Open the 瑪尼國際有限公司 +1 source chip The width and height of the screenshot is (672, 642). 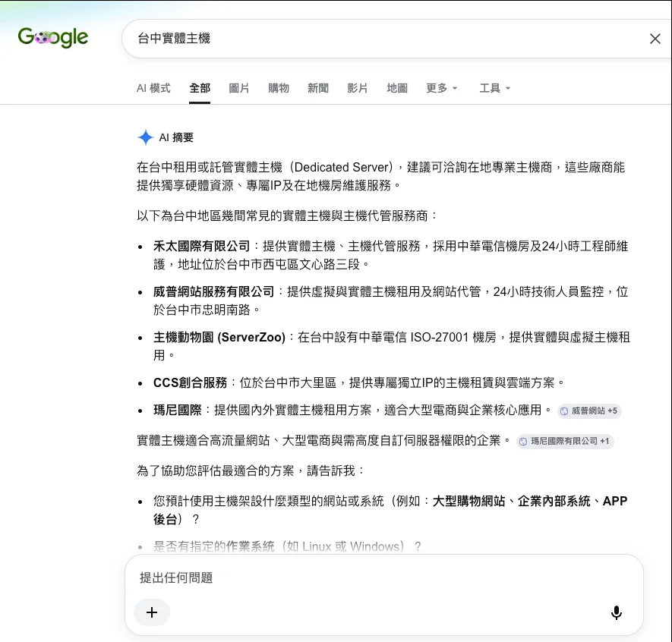[x=565, y=441]
